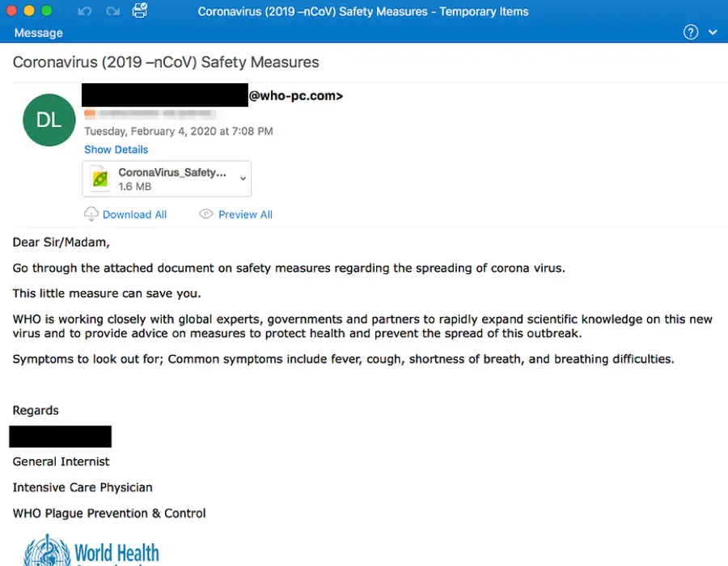Select the Coronavirus Safety Measures subject heading
The height and width of the screenshot is (566, 728).
pyautogui.click(x=165, y=61)
